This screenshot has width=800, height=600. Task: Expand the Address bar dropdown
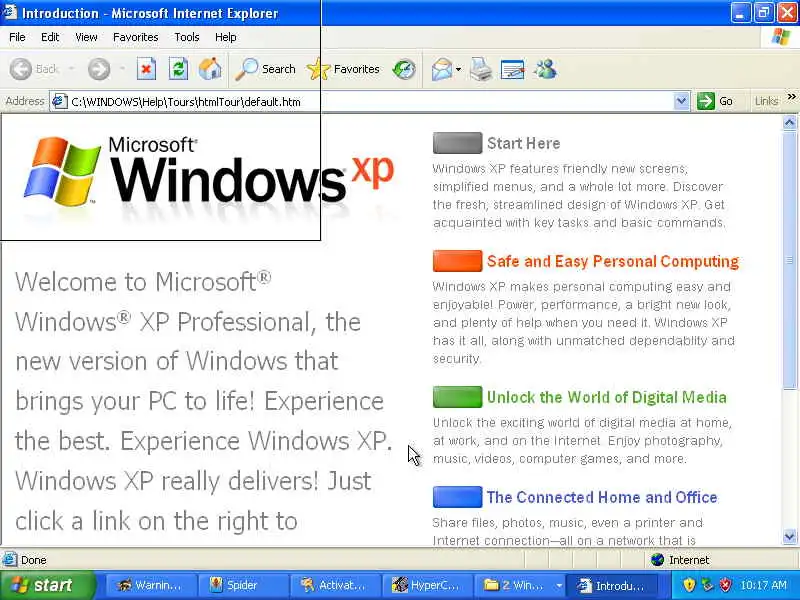point(681,101)
